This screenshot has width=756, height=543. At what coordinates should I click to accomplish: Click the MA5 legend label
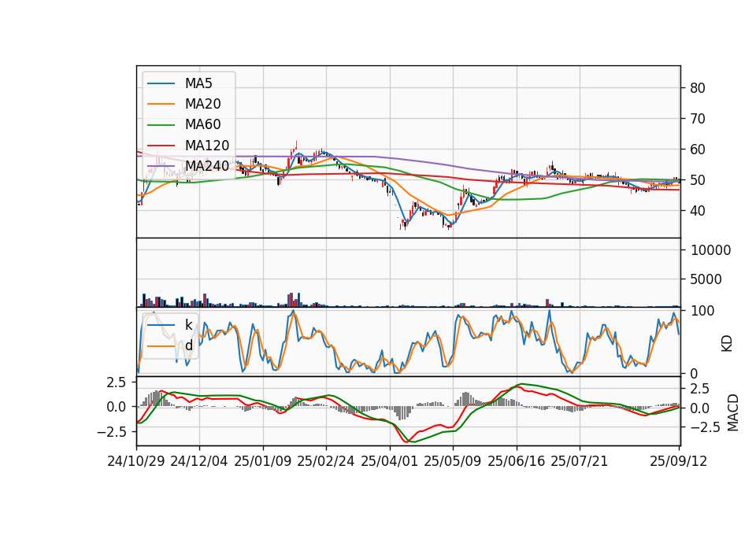point(198,83)
